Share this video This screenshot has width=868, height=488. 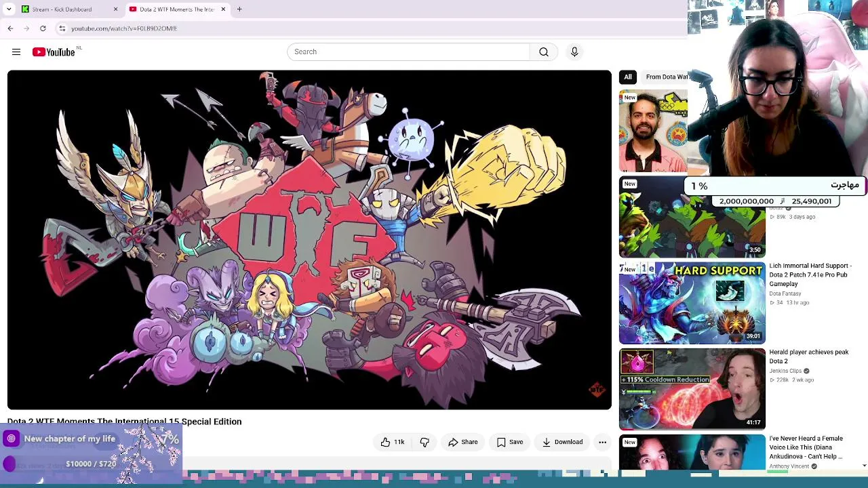(x=463, y=442)
